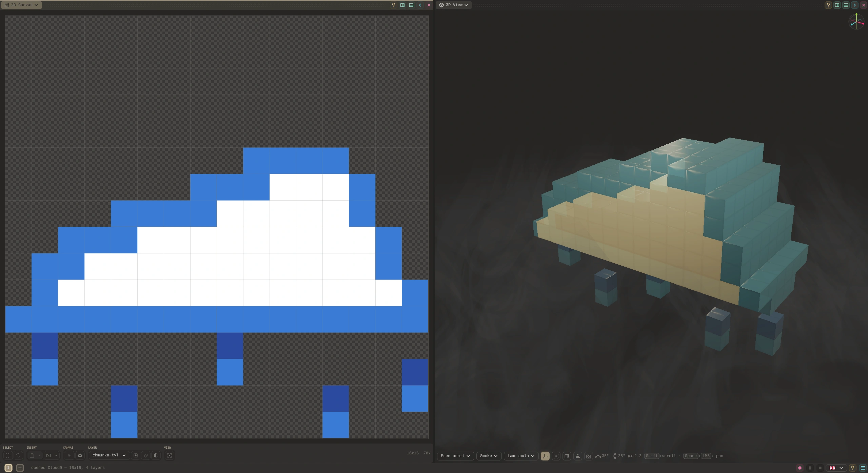Viewport: 868px width, 473px height.
Task: Open the chmurka-tyl layer dropdown
Action: [109, 455]
